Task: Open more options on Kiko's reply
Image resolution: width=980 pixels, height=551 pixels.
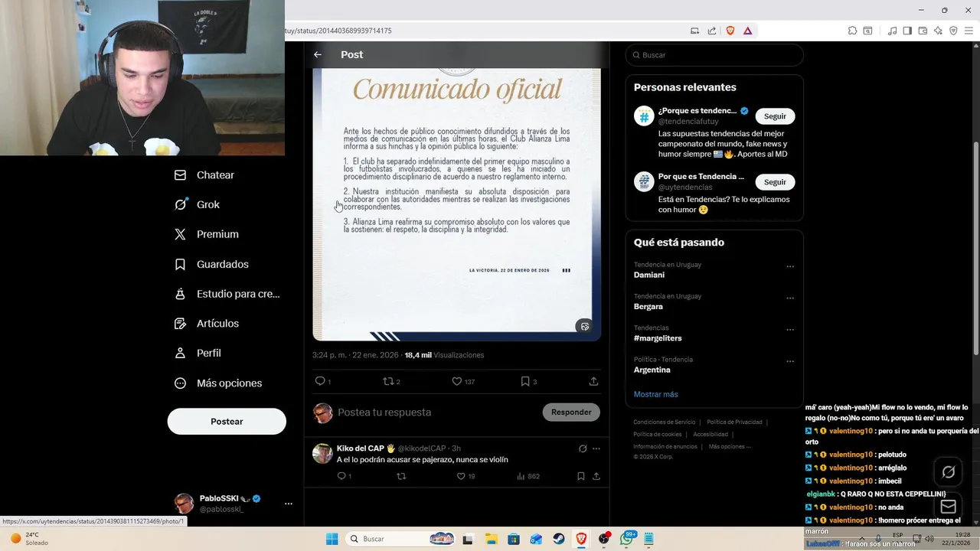Action: [596, 449]
